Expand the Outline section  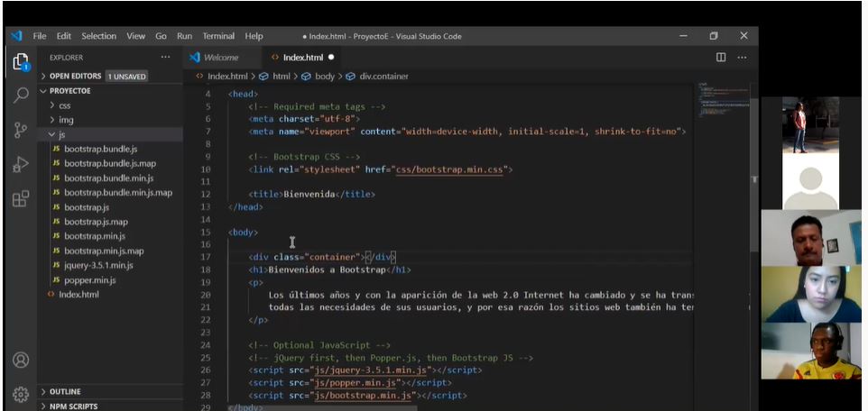(65, 392)
